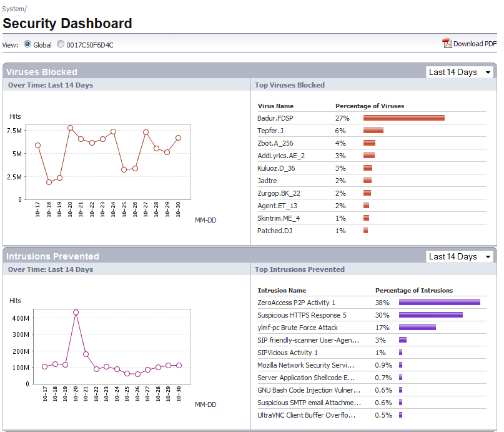Select Zbot.A_256 virus row

tap(275, 143)
